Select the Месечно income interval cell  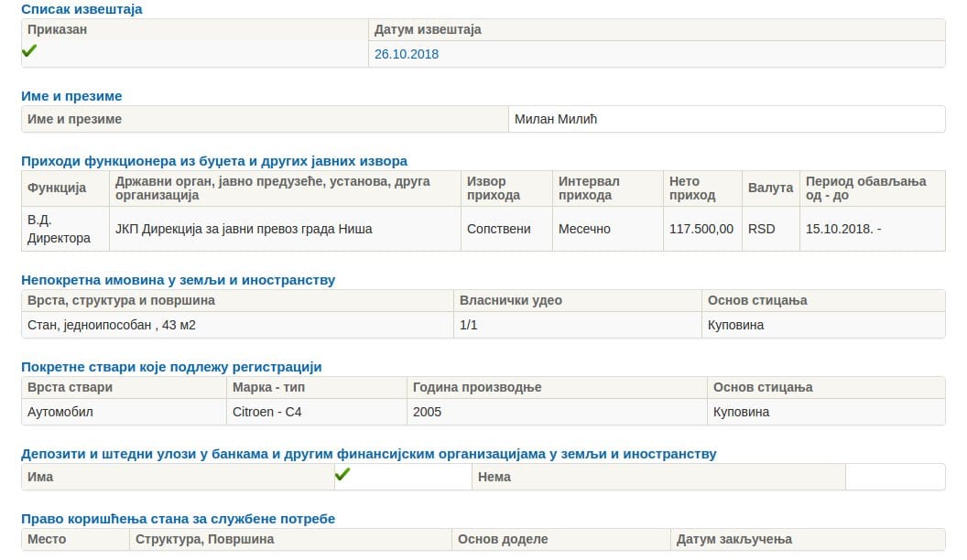coord(584,229)
